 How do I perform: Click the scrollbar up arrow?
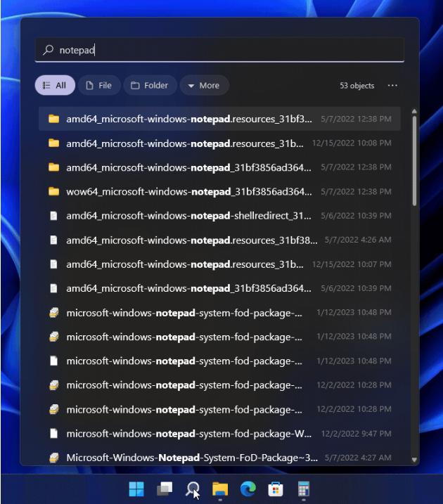coord(414,111)
